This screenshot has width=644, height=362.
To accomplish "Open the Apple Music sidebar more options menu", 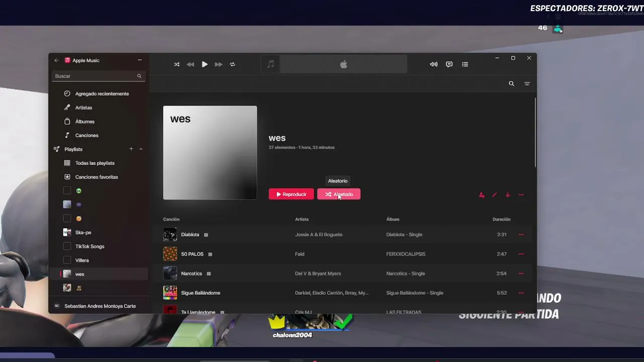I will [139, 60].
